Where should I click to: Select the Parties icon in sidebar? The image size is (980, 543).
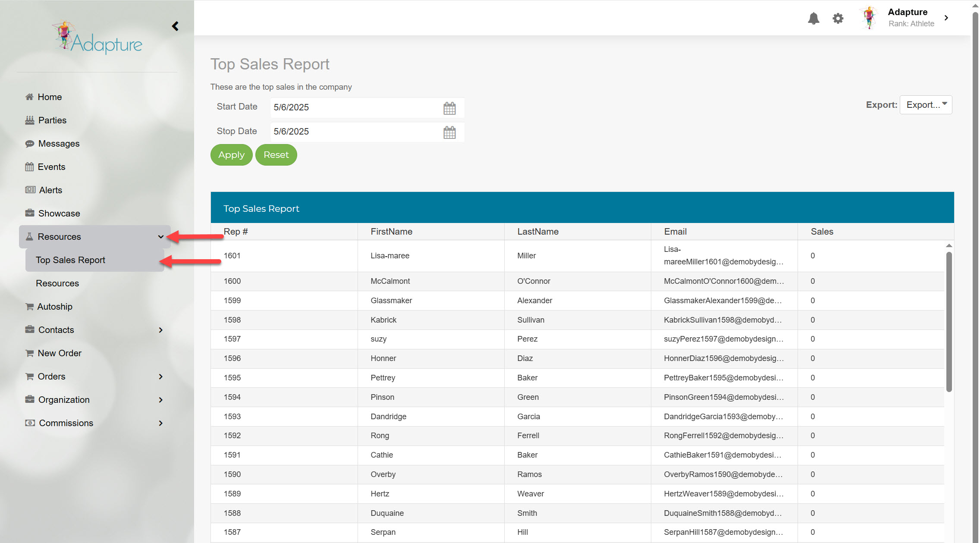point(29,120)
